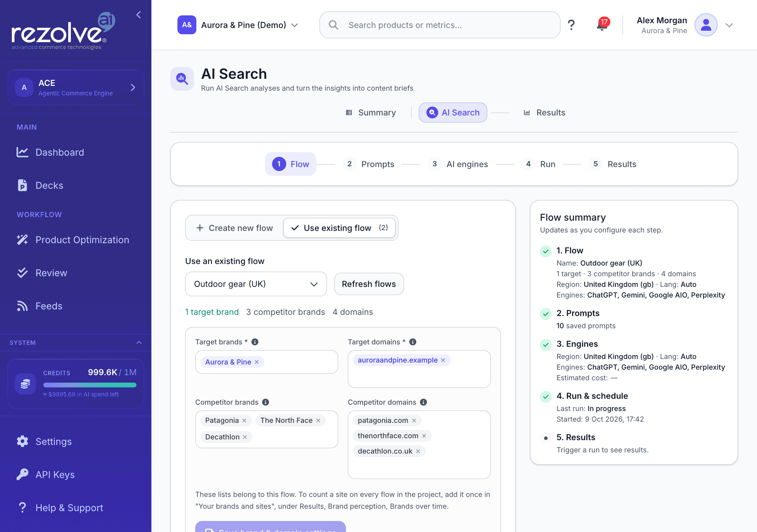Image resolution: width=757 pixels, height=532 pixels.
Task: Select the Use existing flow option
Action: coord(339,228)
